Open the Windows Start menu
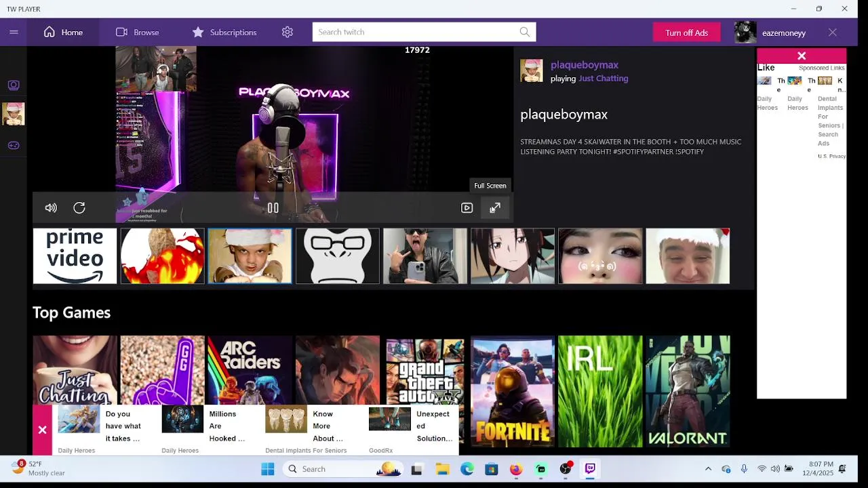The image size is (868, 488). point(268,469)
